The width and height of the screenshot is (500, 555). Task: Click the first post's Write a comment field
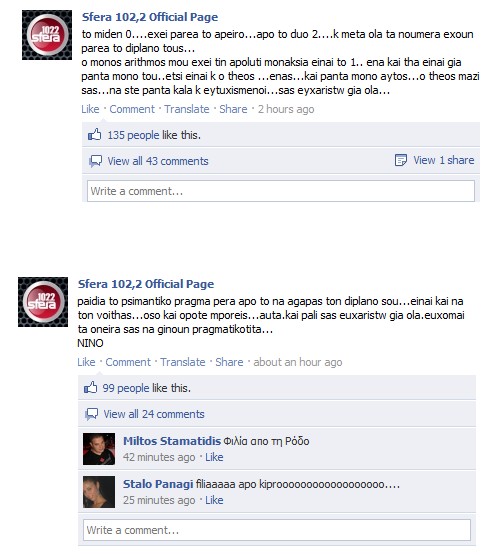[x=281, y=191]
